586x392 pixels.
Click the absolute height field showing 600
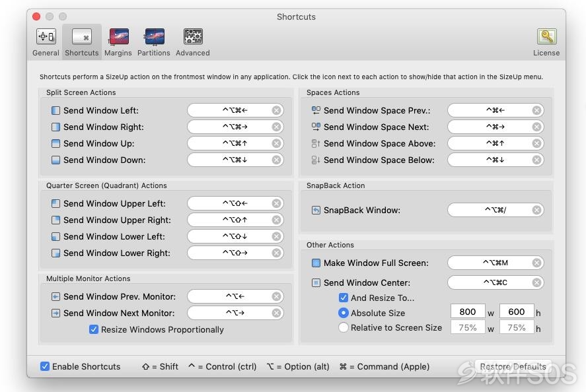tap(517, 311)
